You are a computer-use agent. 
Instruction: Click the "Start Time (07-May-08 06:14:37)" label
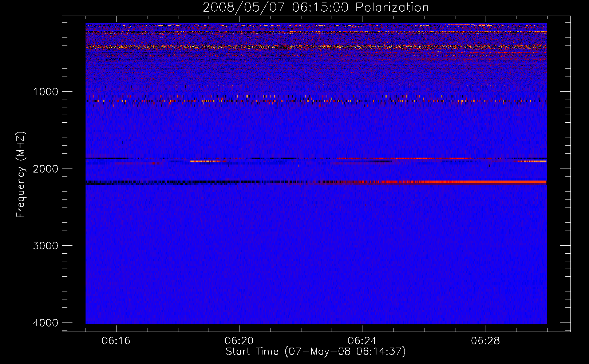point(316,352)
